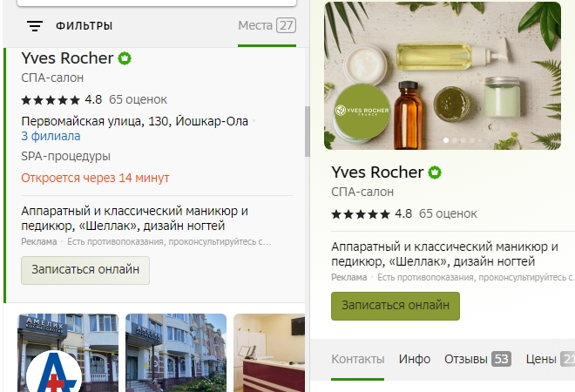
Task: Select the first photo carousel dot
Action: click(x=446, y=140)
